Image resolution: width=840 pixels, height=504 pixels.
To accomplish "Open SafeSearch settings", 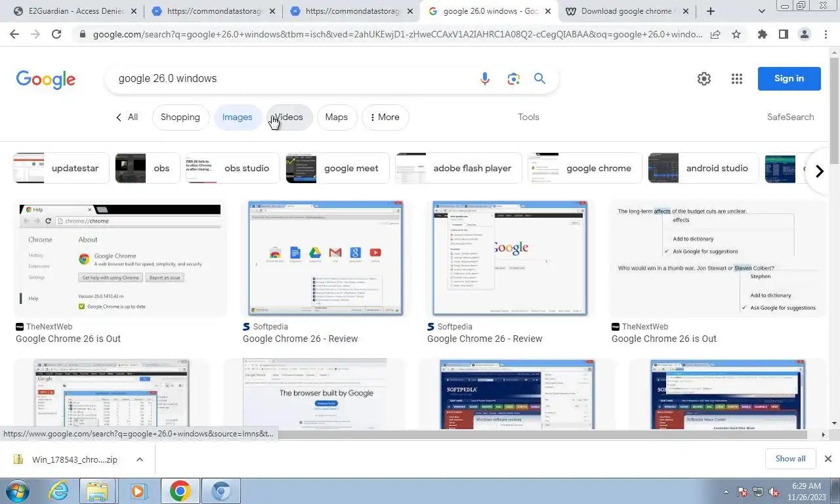I will 790,117.
